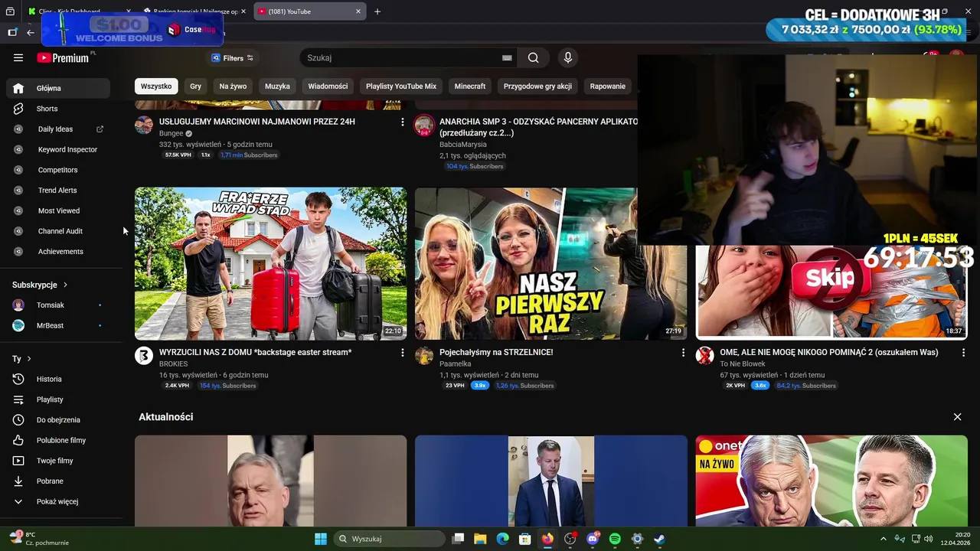Expand the Subskrypcje section

(x=40, y=285)
